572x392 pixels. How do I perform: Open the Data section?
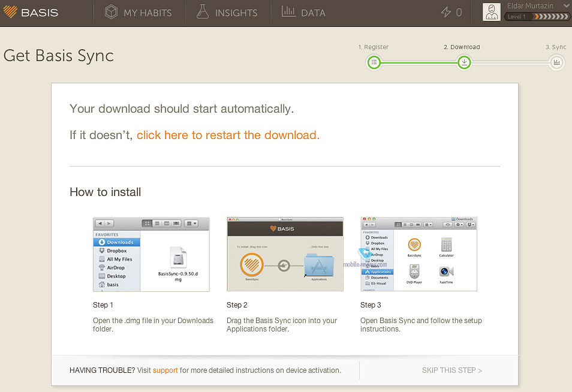pos(303,13)
